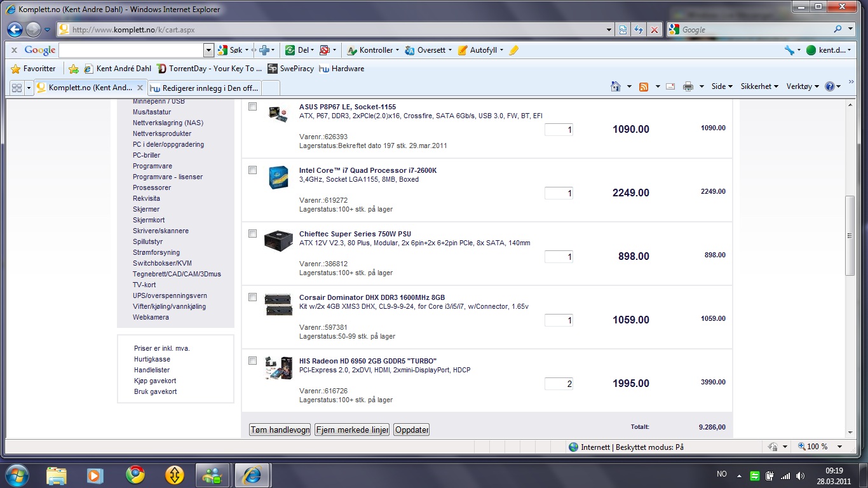Click the add to favorites bar icon
The image size is (868, 488).
[74, 69]
